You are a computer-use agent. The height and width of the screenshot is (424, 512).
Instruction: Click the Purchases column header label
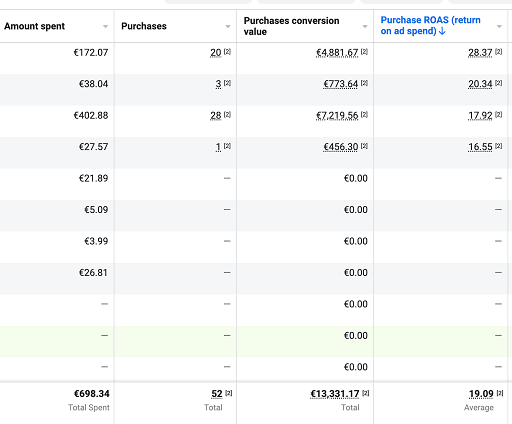pos(144,26)
